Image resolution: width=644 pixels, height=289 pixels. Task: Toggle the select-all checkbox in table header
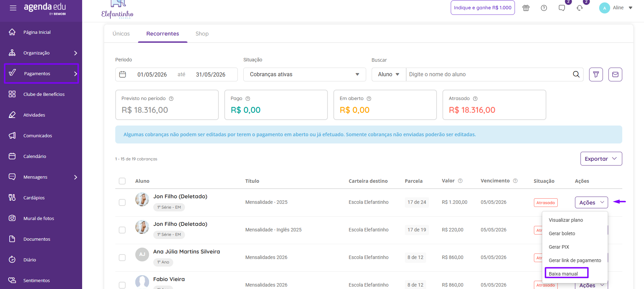click(x=122, y=181)
